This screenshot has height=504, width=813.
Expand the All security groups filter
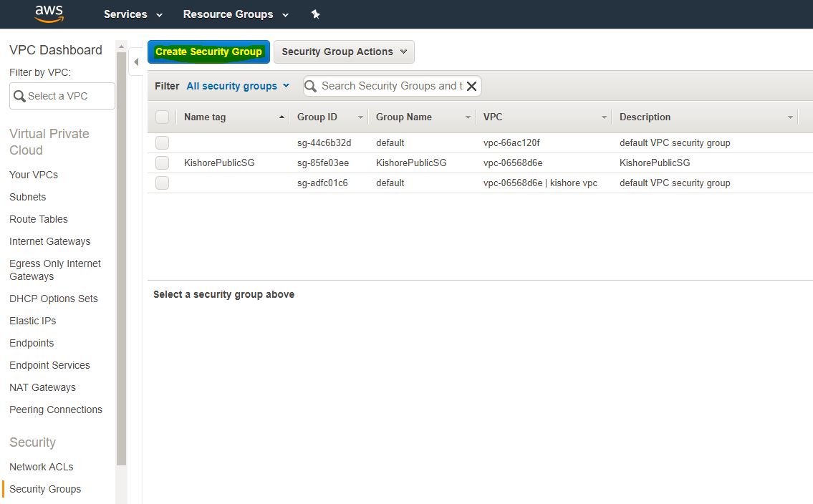[238, 86]
